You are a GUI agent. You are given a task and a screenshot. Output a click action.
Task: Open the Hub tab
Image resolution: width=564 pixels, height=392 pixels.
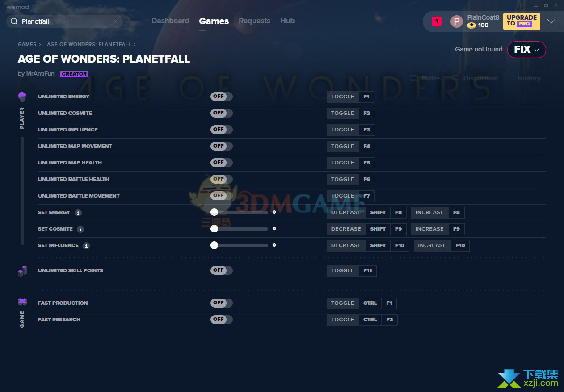[x=287, y=21]
